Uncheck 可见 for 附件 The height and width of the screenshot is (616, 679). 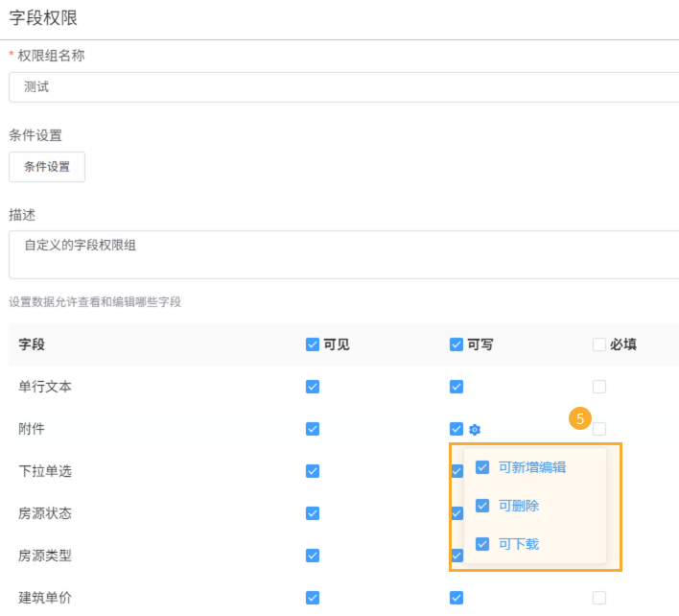(x=313, y=429)
